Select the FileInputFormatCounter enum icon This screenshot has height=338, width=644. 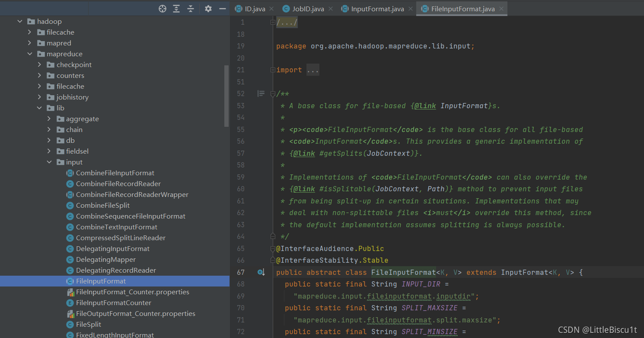click(70, 303)
